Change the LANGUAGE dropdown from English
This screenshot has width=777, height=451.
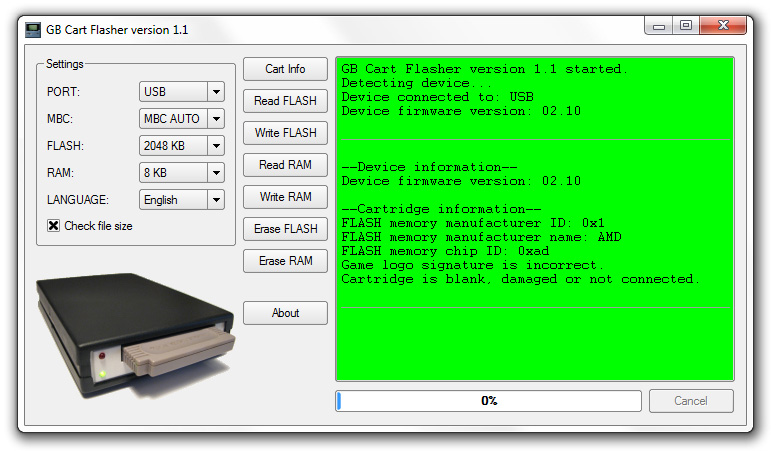181,200
